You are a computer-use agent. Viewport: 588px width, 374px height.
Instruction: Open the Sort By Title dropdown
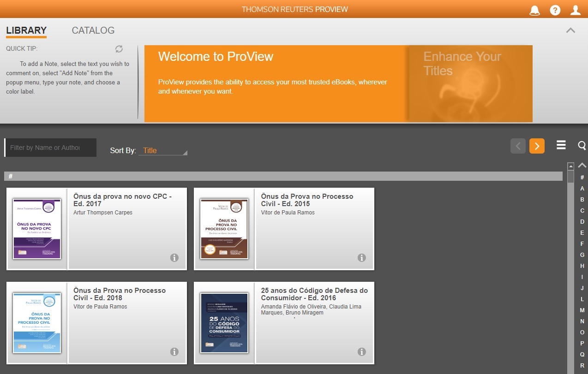(163, 151)
